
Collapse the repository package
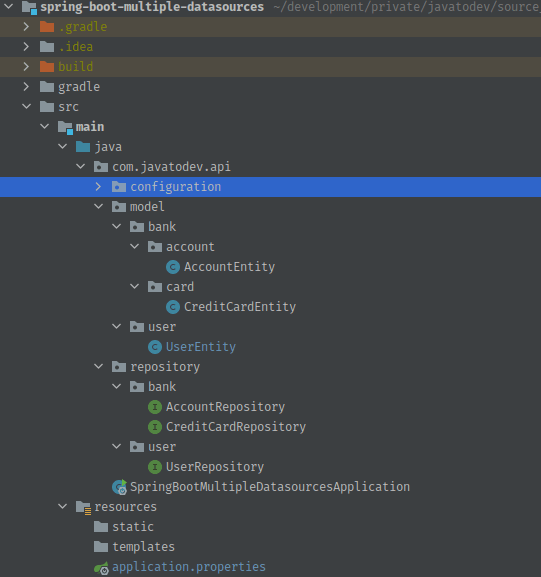[99, 367]
